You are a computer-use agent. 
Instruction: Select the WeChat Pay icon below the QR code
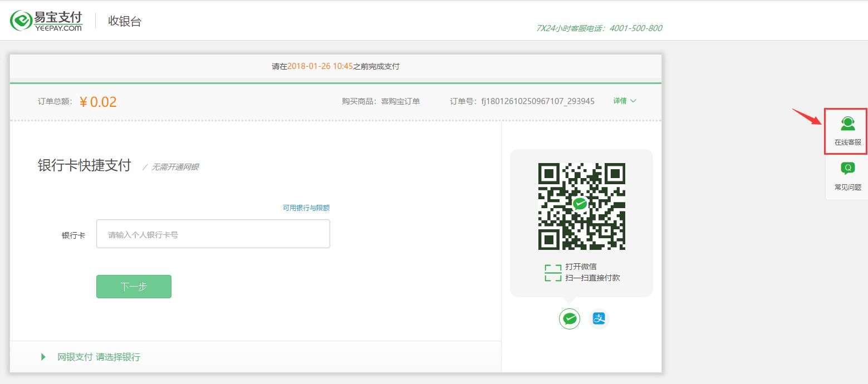pos(570,319)
